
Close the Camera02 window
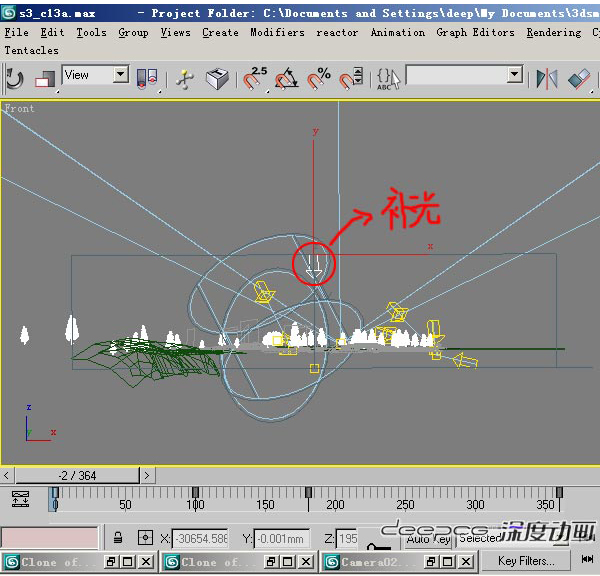(x=466, y=562)
